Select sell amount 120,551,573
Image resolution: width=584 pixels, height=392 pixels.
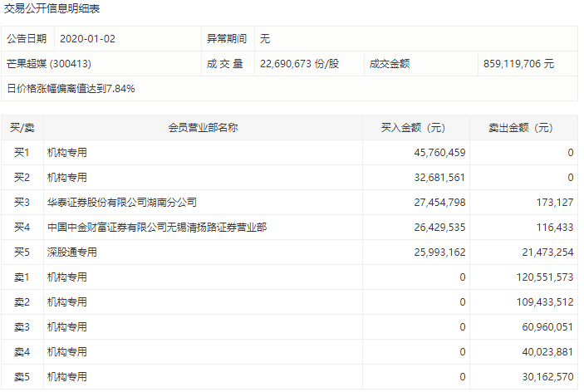tap(545, 277)
